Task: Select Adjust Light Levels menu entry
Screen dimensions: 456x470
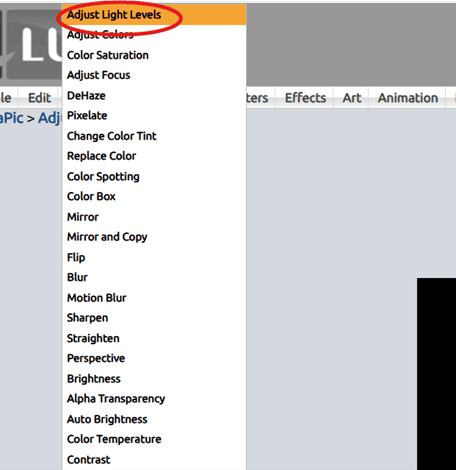Action: point(154,15)
